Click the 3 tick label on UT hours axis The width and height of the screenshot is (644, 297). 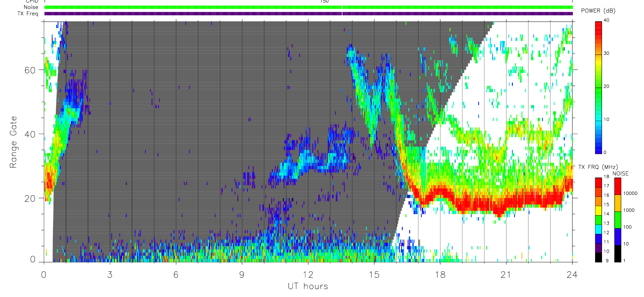pyautogui.click(x=110, y=275)
